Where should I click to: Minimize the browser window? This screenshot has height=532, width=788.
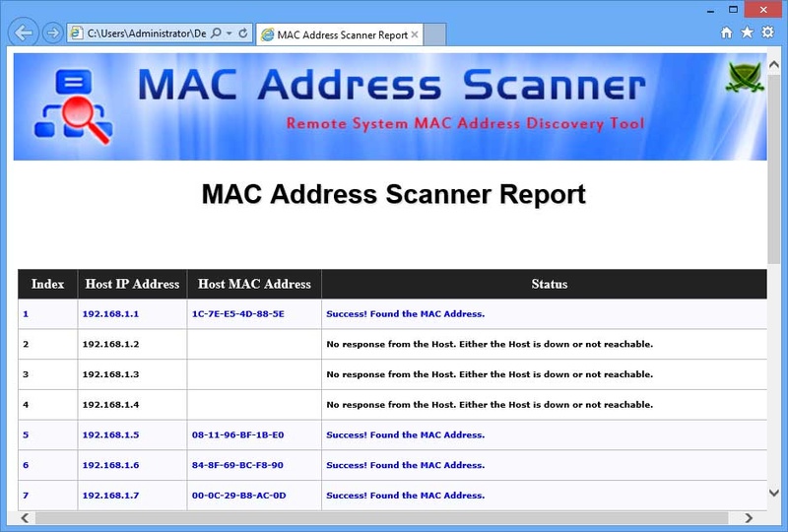(x=710, y=10)
